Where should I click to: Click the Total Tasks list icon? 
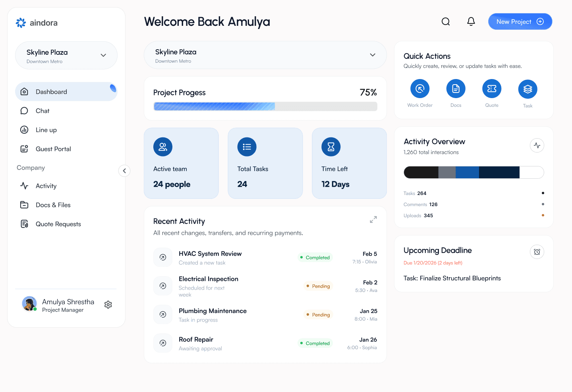[x=247, y=147]
